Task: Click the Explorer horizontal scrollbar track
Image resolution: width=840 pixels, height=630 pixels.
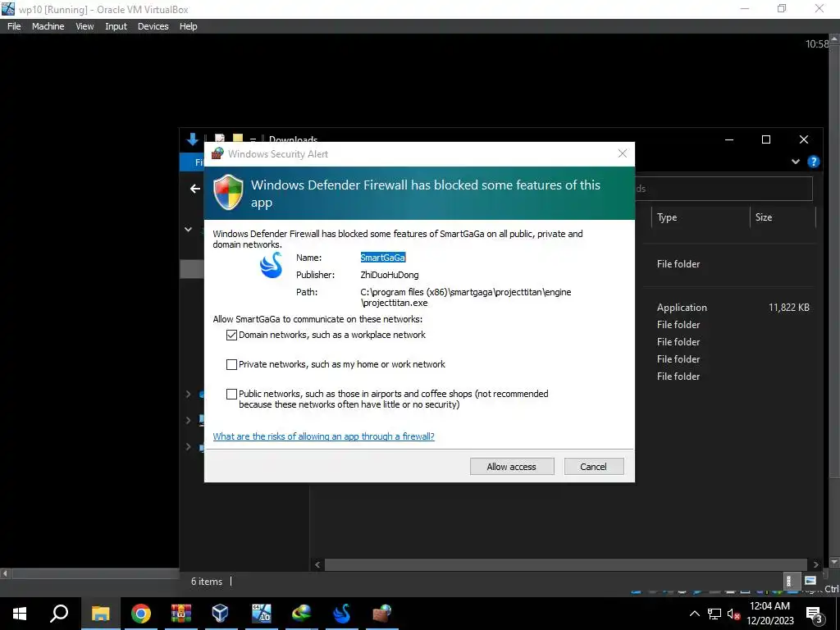Action: coord(566,564)
